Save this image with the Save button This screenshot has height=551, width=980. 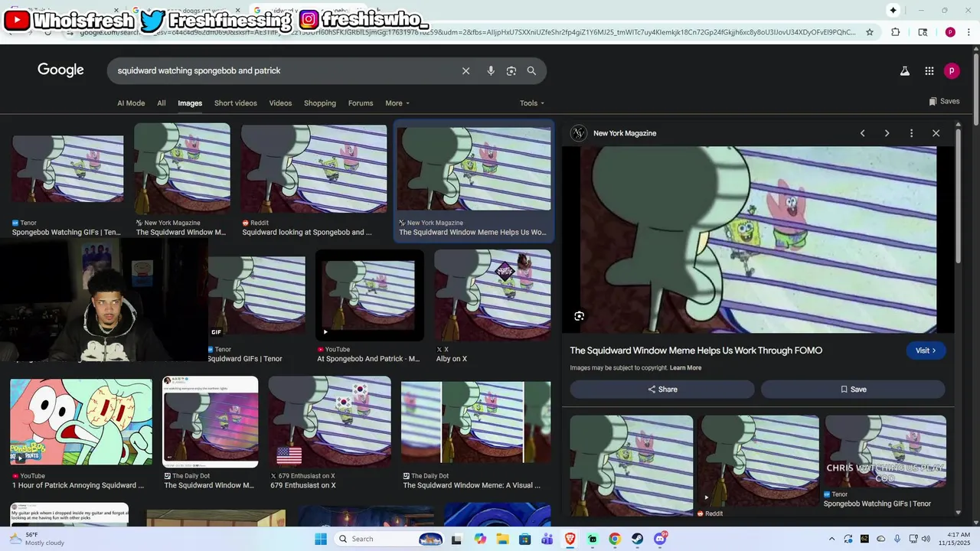(853, 390)
